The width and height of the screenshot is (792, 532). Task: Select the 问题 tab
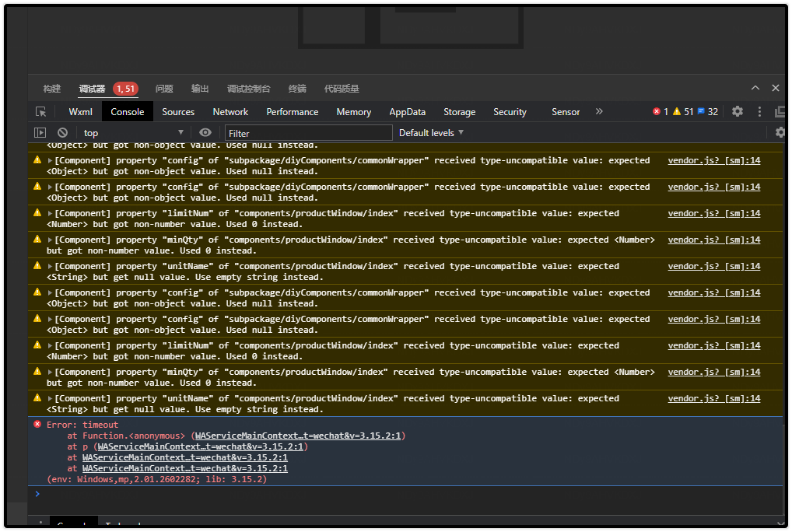click(x=164, y=89)
